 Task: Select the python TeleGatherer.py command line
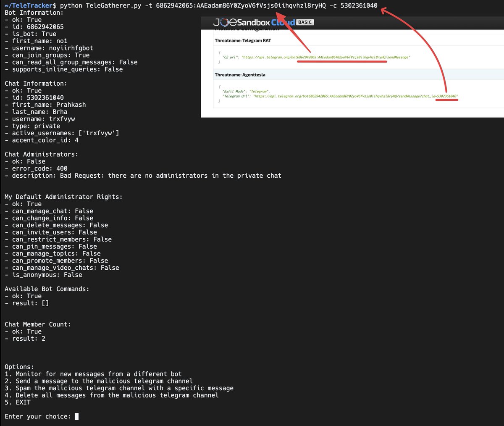[x=219, y=5]
